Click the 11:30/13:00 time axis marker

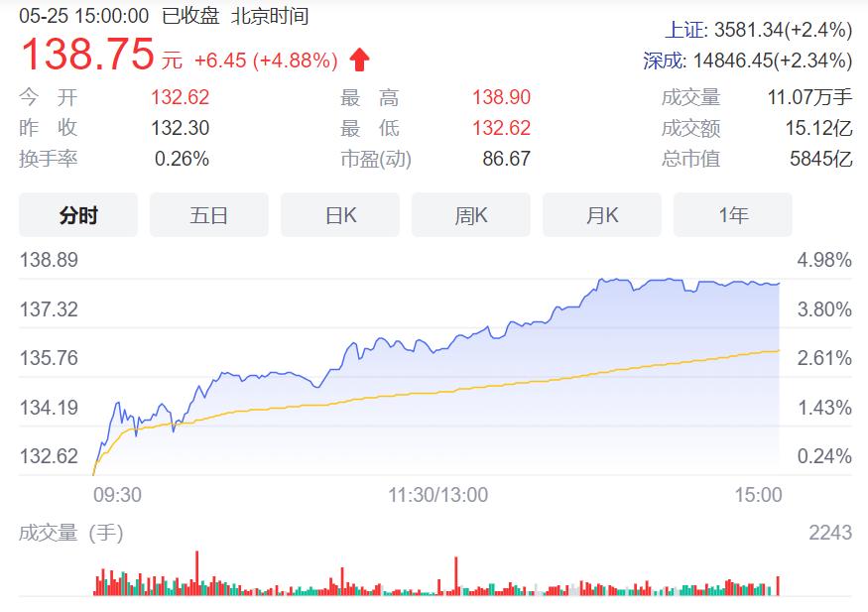tap(437, 494)
